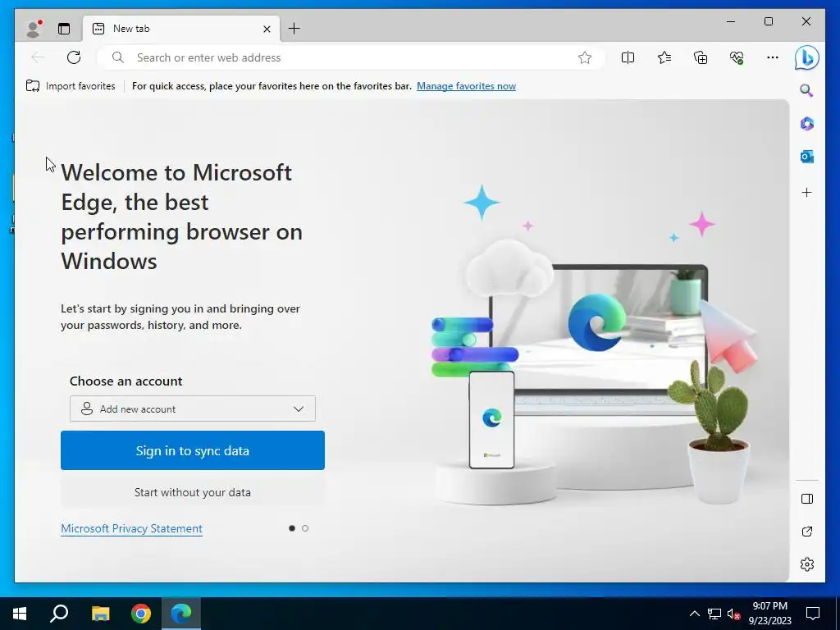The image size is (840, 630).
Task: Click Import favorites
Action: point(71,85)
